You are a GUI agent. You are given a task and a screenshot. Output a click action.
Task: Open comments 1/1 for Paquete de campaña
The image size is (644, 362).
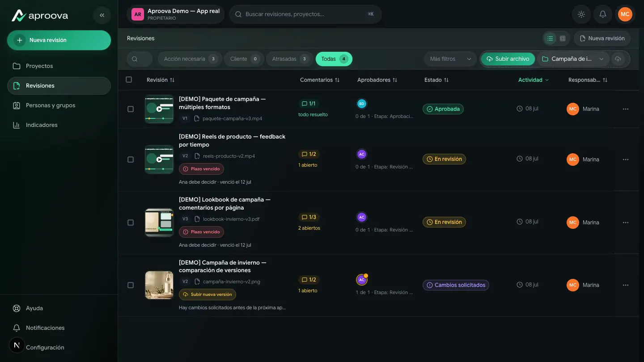pyautogui.click(x=309, y=104)
